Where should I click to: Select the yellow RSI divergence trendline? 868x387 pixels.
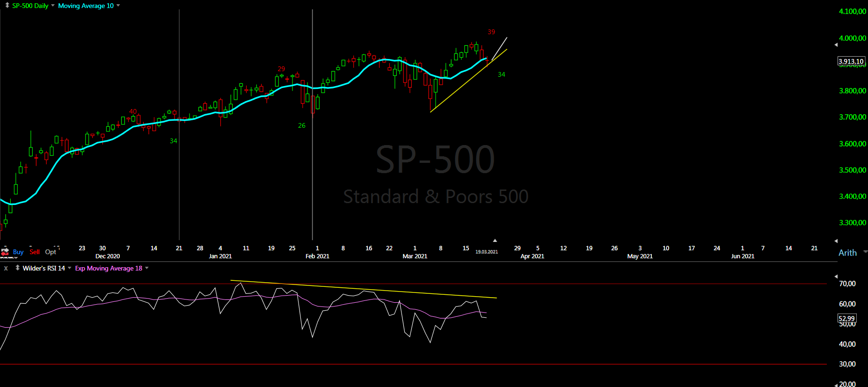coord(364,289)
